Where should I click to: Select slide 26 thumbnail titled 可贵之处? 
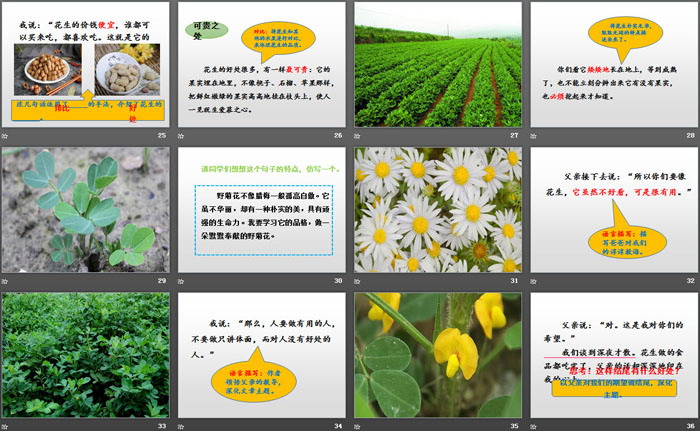(262, 65)
